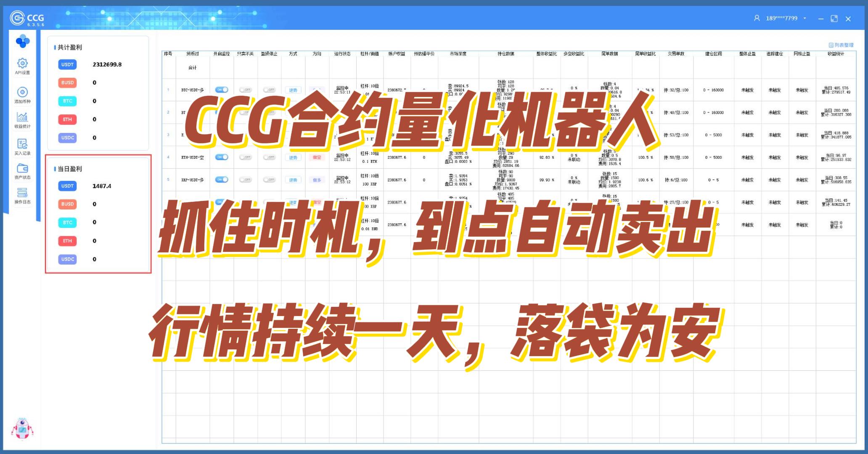Click the 添加币种 add coin icon
Screen dimensions: 868x454
tap(22, 92)
